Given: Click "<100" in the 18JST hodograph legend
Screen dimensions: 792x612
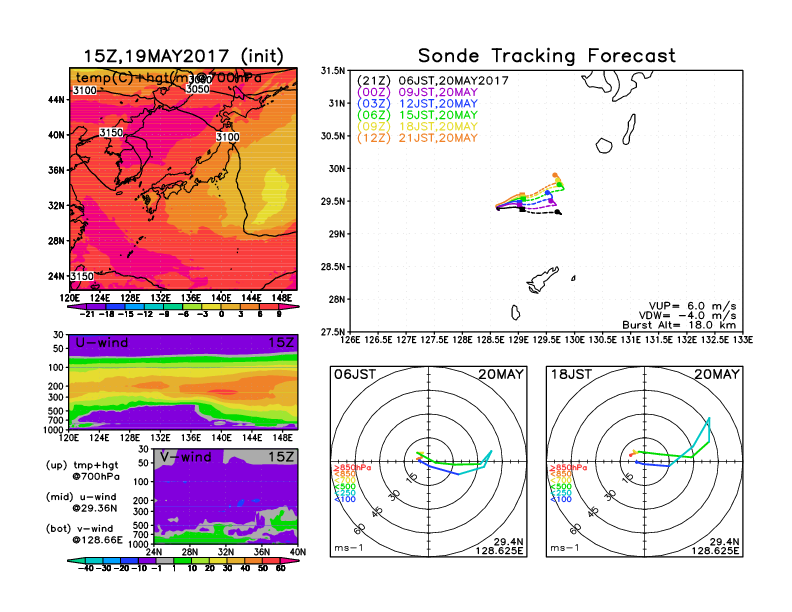Looking at the screenshot, I should click(x=560, y=499).
